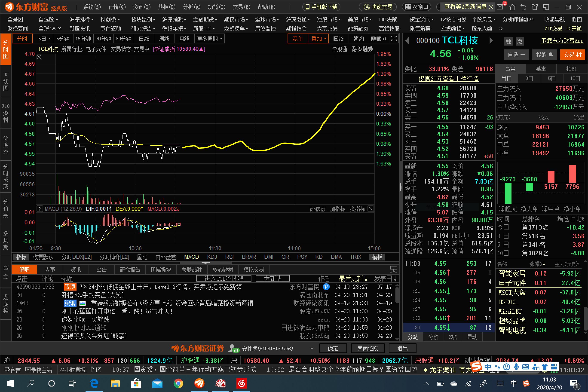
Task: Open 分析(A) menu
Action: (192, 7)
